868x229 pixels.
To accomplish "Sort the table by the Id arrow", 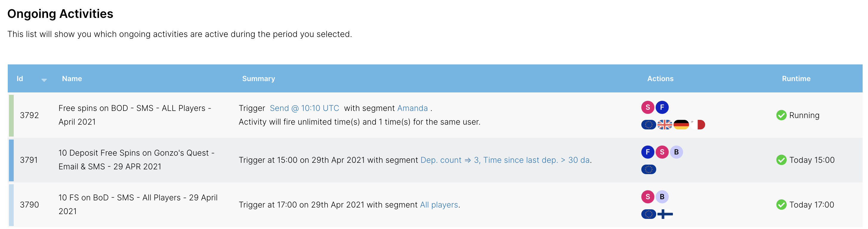I will pos(44,80).
